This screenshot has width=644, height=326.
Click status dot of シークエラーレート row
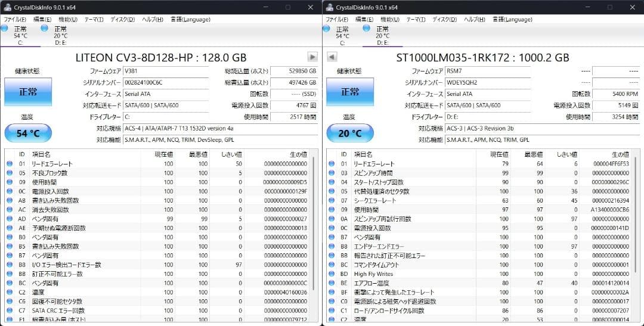pos(332,200)
